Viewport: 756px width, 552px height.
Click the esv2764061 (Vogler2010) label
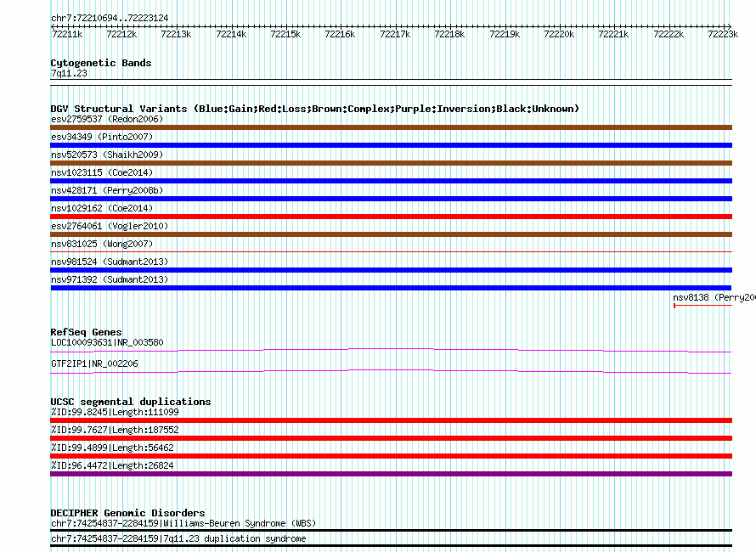pyautogui.click(x=110, y=226)
